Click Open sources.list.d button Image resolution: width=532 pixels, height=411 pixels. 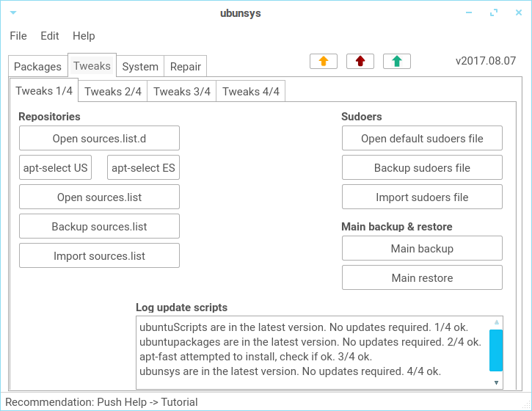point(99,138)
